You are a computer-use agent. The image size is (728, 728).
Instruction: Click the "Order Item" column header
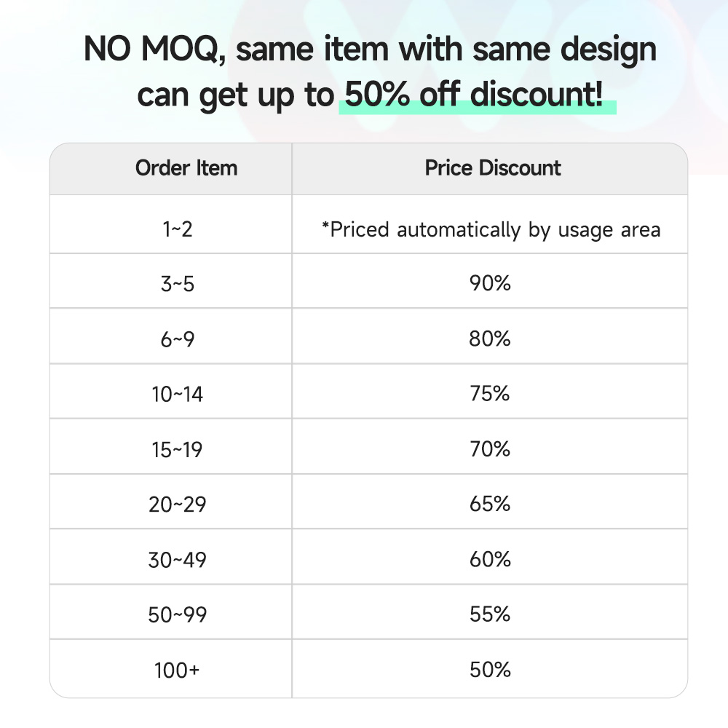coord(186,168)
